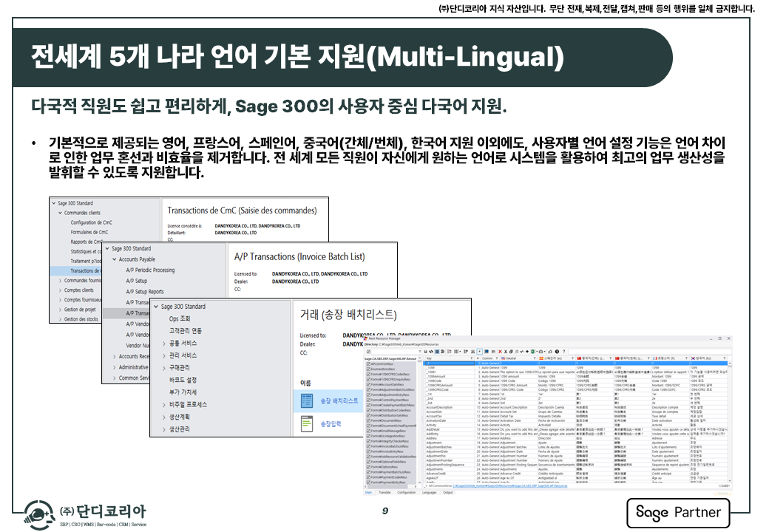Toggle the APCommonResx checkbox

(x=368, y=364)
